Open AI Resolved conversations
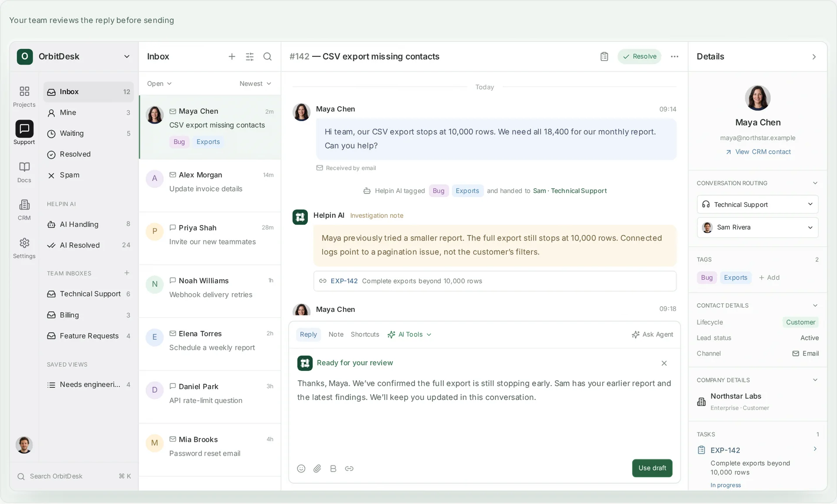The width and height of the screenshot is (837, 504). pos(88,245)
